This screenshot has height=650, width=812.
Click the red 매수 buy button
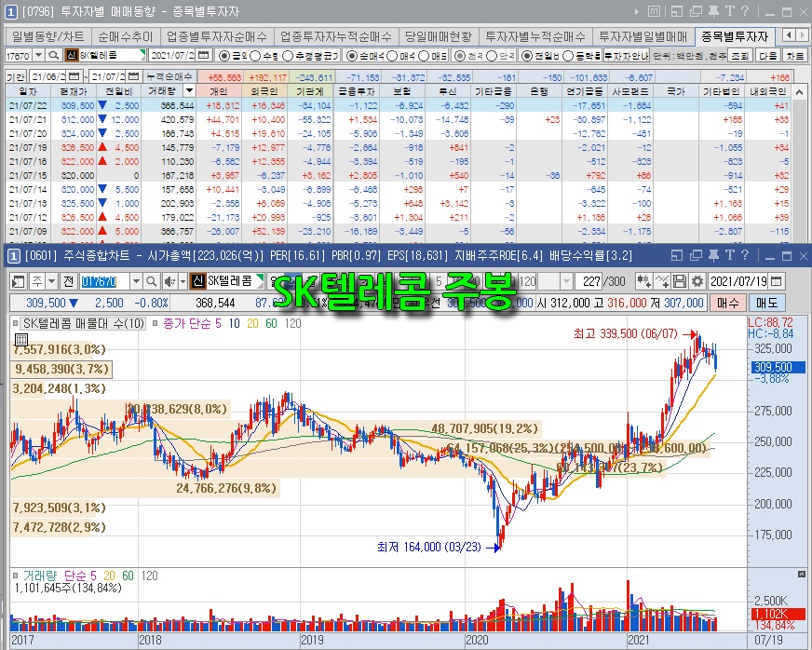point(727,303)
